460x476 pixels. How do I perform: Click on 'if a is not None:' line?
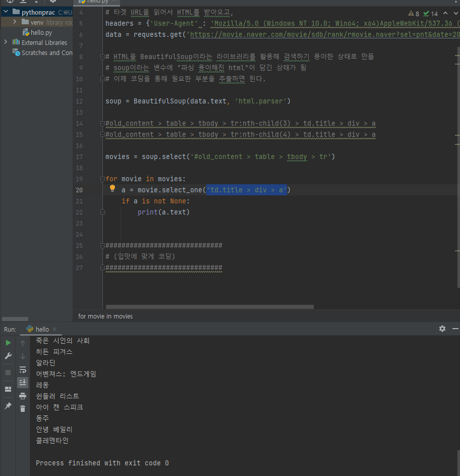156,201
